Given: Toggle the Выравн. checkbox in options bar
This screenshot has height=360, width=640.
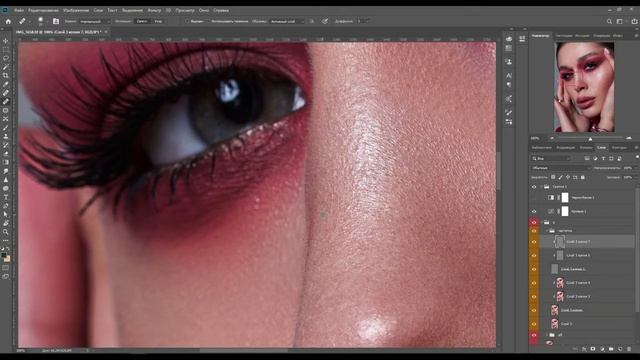Looking at the screenshot, I should (x=187, y=21).
